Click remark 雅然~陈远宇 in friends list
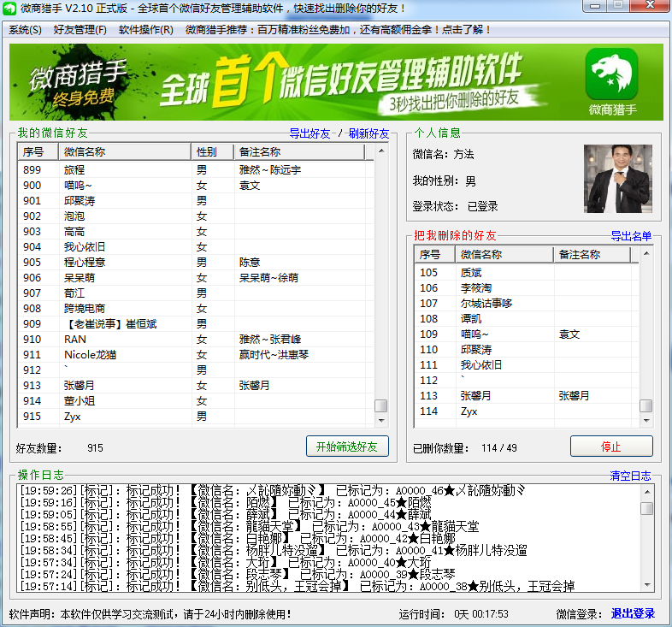 [270, 170]
